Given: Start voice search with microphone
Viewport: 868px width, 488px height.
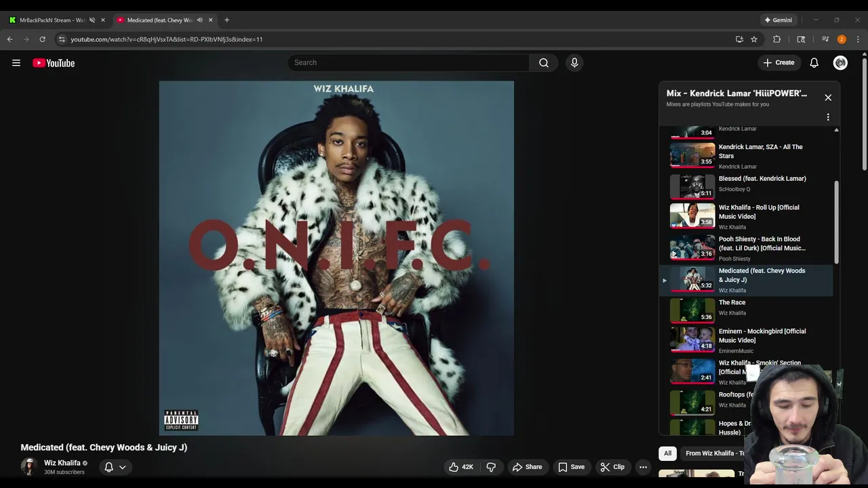Looking at the screenshot, I should [x=574, y=62].
